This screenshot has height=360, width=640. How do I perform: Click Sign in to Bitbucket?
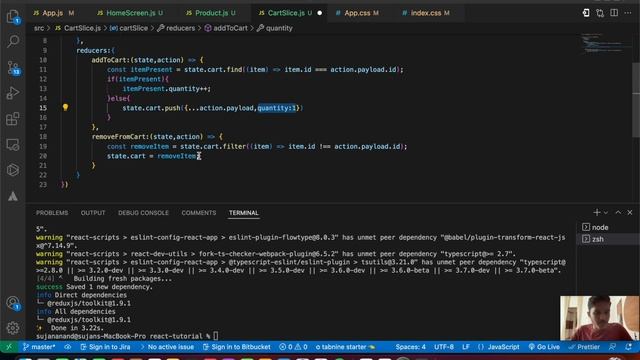237,347
